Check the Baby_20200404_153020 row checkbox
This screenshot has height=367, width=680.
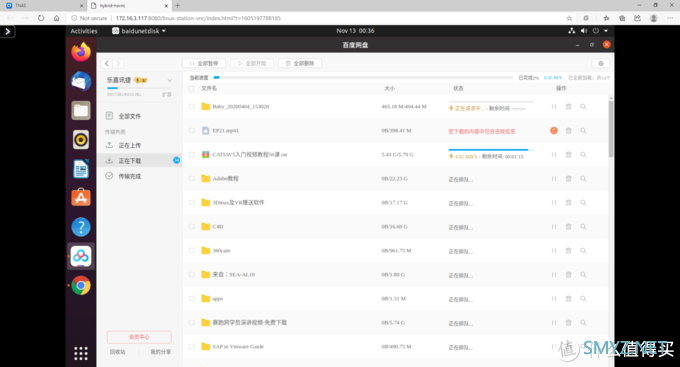(191, 107)
